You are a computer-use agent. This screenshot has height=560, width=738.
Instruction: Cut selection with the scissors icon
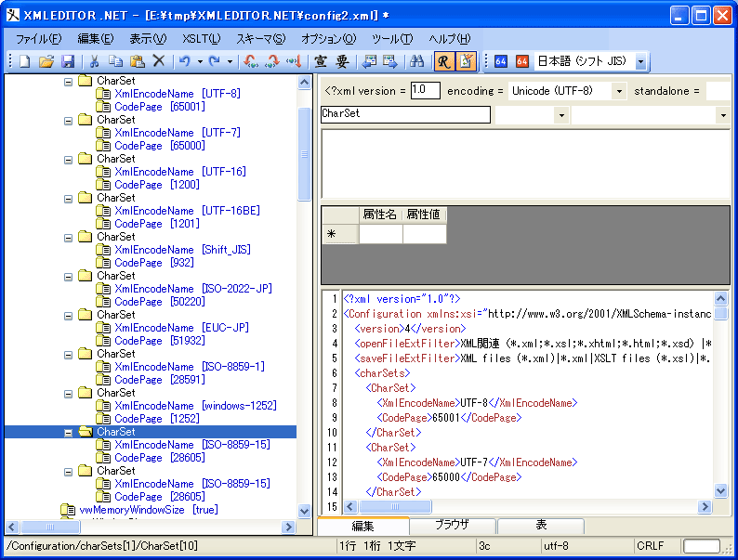[x=94, y=61]
